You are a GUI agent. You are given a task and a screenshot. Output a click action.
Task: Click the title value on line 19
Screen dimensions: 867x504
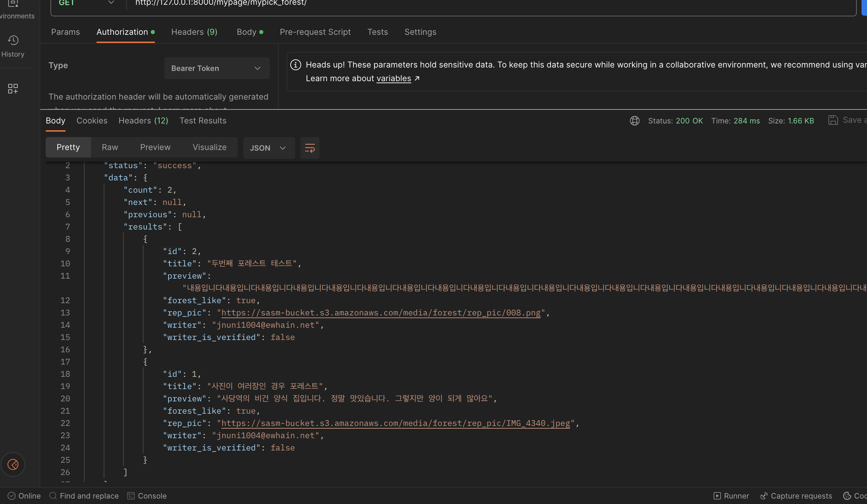[x=265, y=386]
